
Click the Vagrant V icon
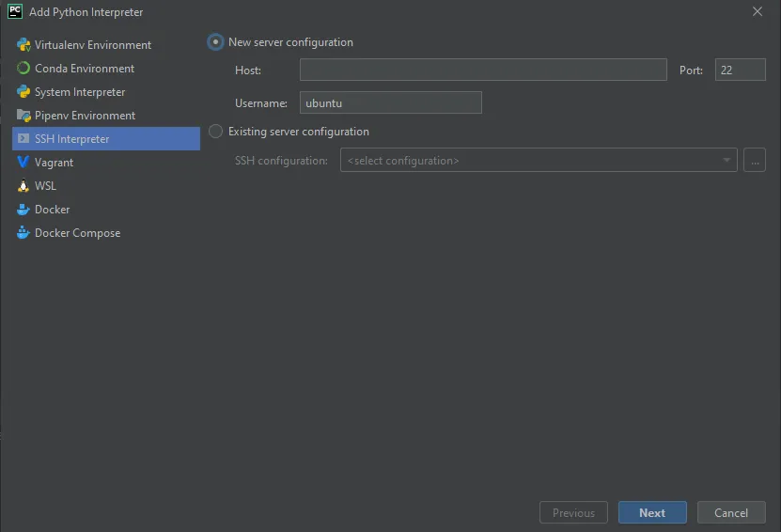pos(23,162)
